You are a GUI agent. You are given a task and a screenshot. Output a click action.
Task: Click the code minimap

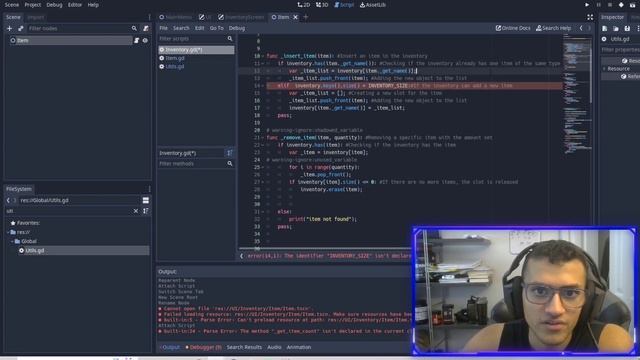[x=577, y=94]
